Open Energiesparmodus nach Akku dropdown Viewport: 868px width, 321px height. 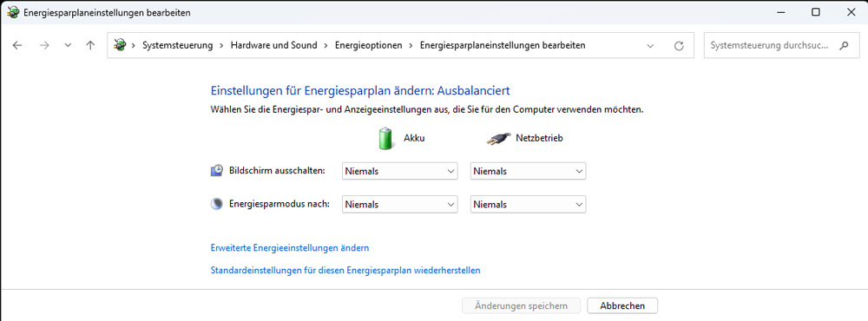point(399,204)
